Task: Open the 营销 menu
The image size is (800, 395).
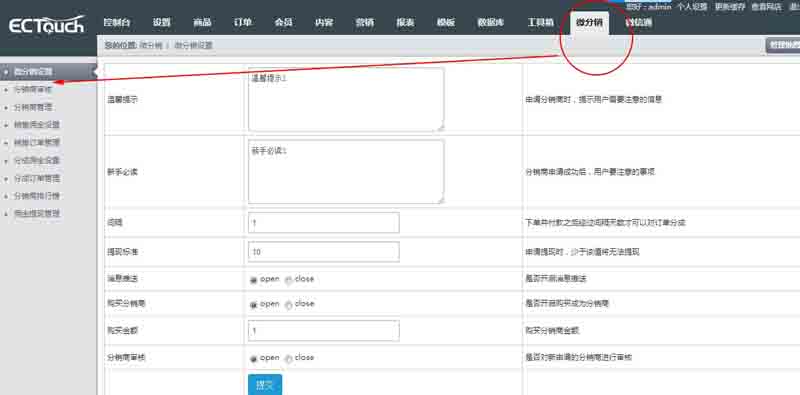Action: click(x=364, y=23)
